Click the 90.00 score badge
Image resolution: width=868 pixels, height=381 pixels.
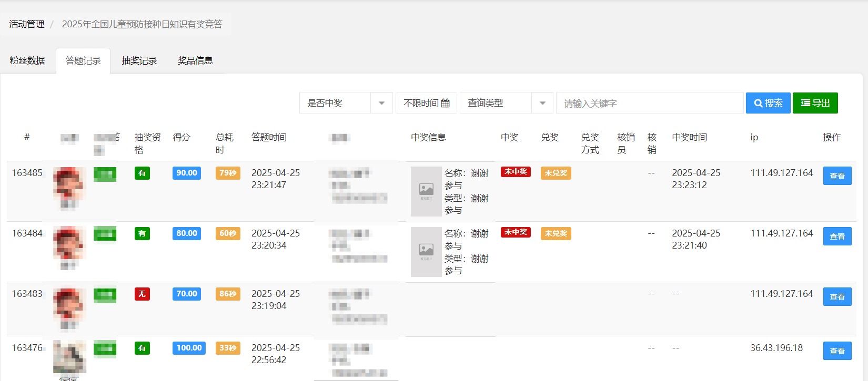[x=187, y=173]
